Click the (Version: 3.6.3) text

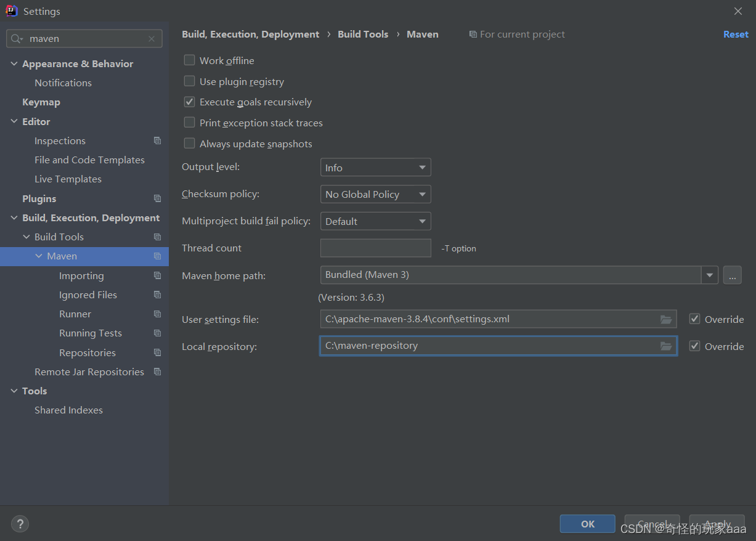click(x=351, y=297)
